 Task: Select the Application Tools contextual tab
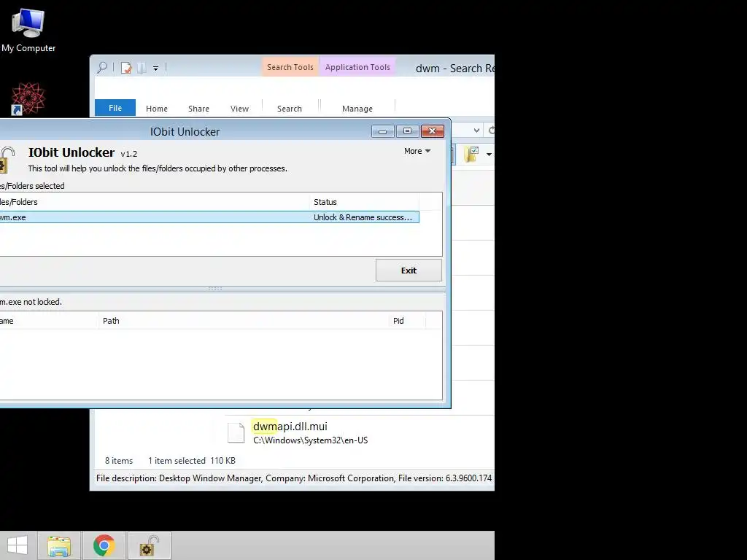[x=357, y=67]
